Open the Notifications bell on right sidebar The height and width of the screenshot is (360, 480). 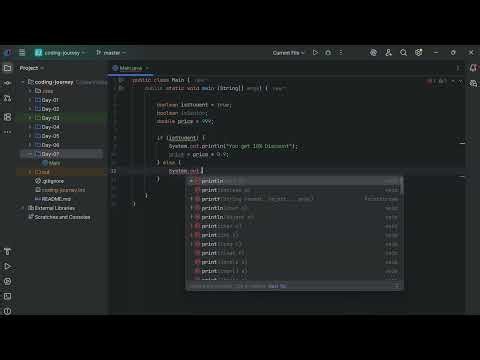[x=473, y=68]
